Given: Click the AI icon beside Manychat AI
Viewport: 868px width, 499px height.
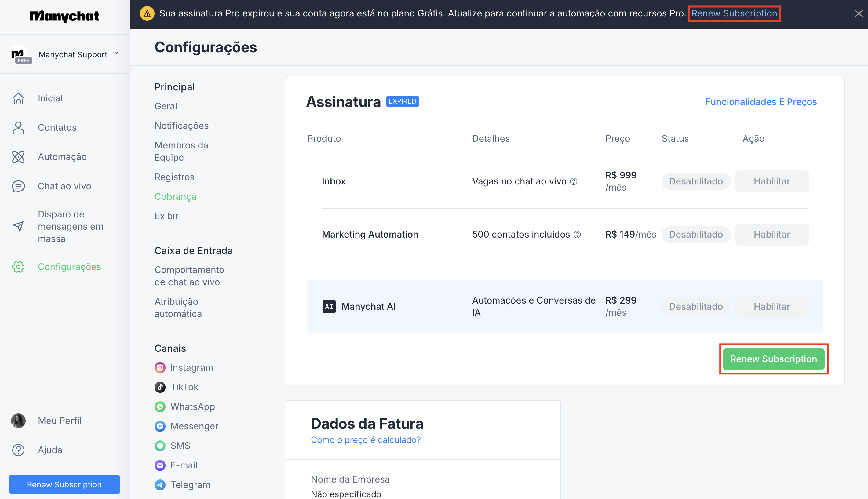Looking at the screenshot, I should (329, 306).
